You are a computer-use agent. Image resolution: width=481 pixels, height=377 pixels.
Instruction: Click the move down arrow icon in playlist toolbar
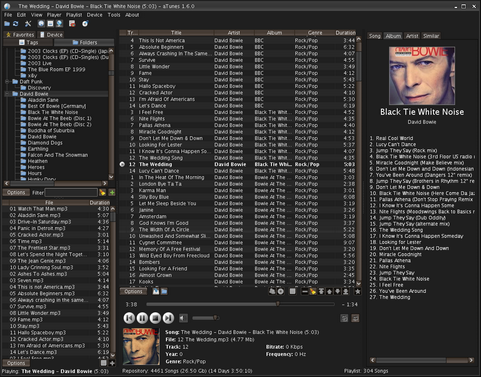tap(337, 292)
